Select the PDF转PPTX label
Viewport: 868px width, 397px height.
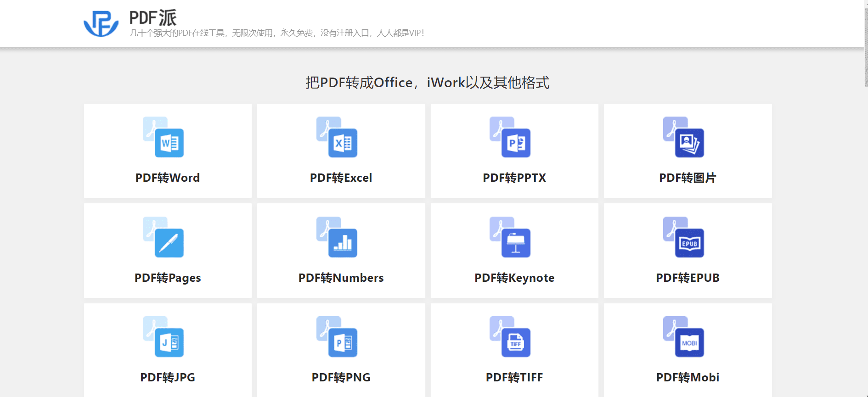[514, 178]
